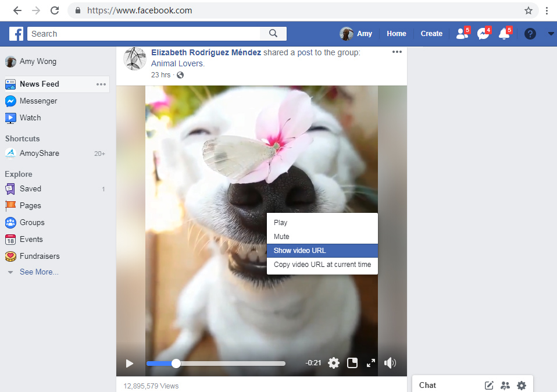
Task: Click the search magnifier button
Action: click(x=273, y=33)
